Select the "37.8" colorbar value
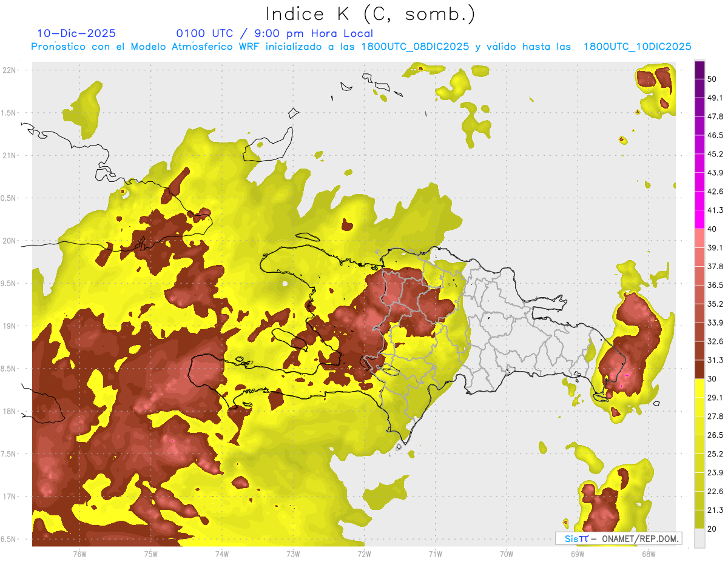 click(x=715, y=266)
